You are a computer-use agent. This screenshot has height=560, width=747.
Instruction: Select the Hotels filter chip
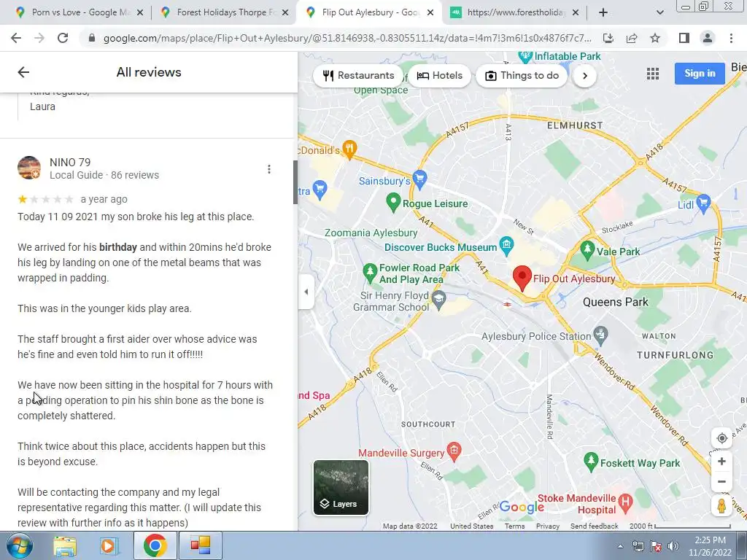point(439,75)
